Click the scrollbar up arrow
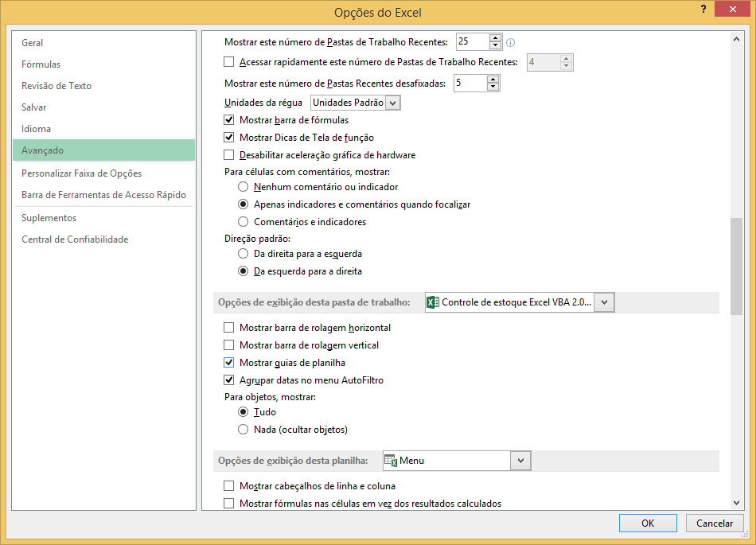 pyautogui.click(x=736, y=40)
